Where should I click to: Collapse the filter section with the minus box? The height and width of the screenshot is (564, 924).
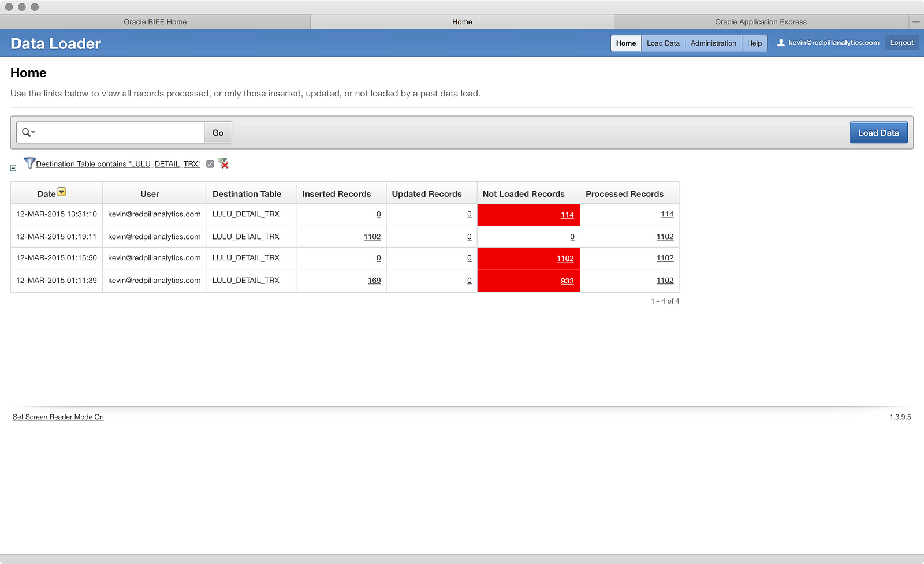(13, 168)
